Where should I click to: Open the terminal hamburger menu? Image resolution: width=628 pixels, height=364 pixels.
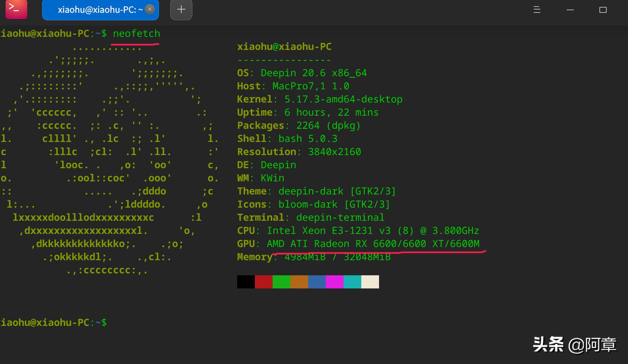537,10
